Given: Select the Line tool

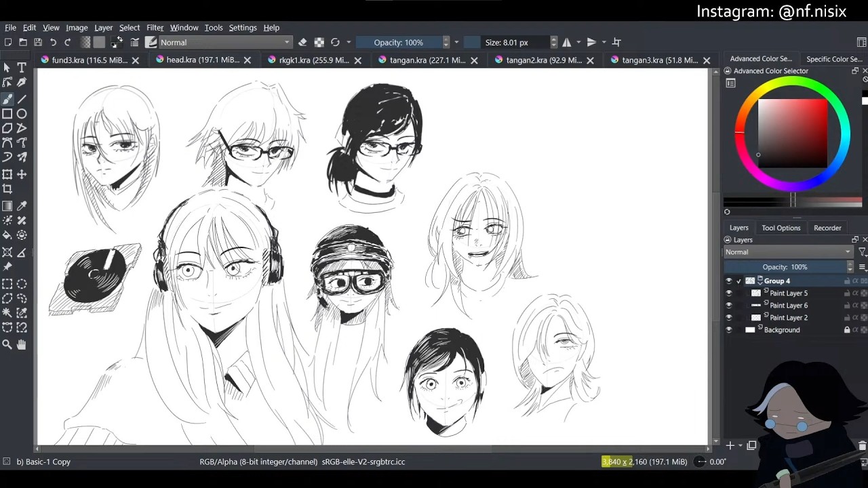Looking at the screenshot, I should (x=22, y=99).
